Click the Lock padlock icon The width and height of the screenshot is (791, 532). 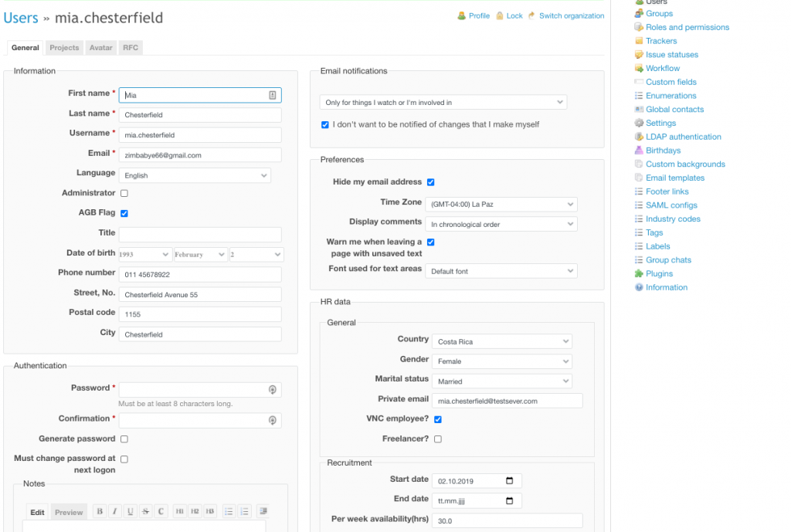coord(500,15)
